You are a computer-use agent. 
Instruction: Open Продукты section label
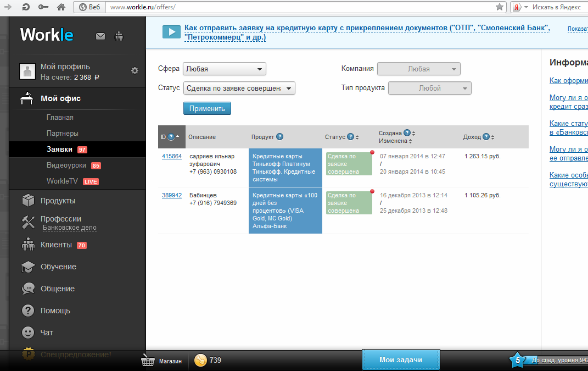(x=58, y=201)
